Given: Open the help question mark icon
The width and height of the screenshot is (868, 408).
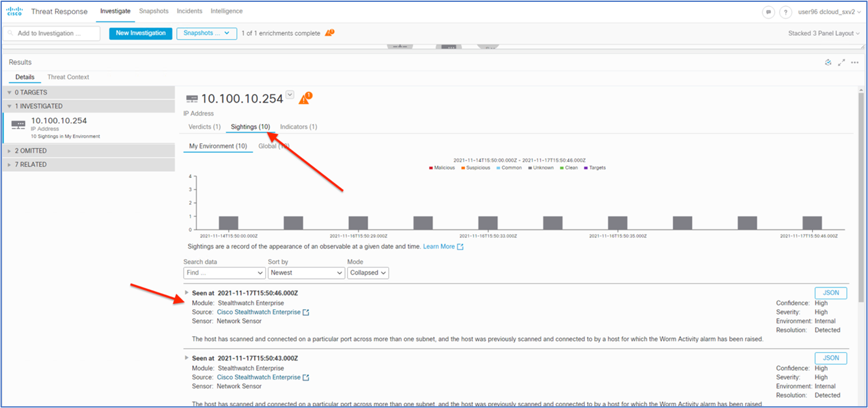Looking at the screenshot, I should pyautogui.click(x=785, y=12).
